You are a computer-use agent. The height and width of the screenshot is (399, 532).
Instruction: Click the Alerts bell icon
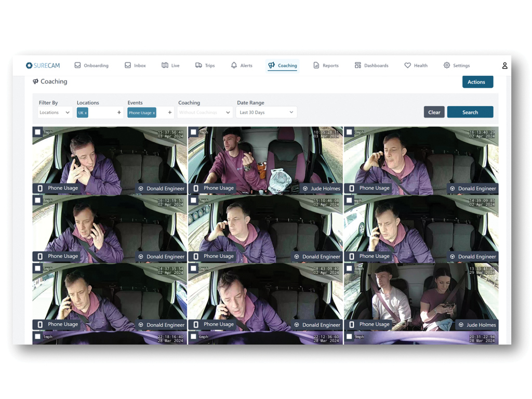[234, 65]
